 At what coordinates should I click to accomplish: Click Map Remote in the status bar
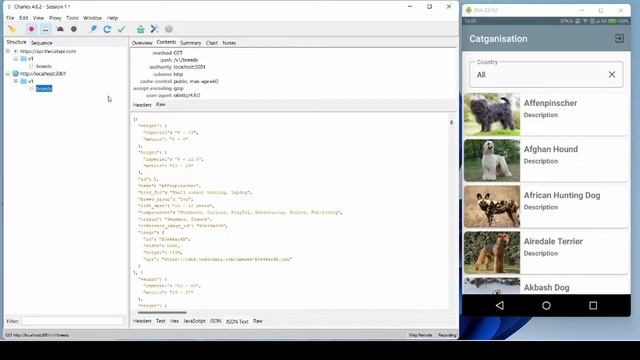tap(420, 335)
